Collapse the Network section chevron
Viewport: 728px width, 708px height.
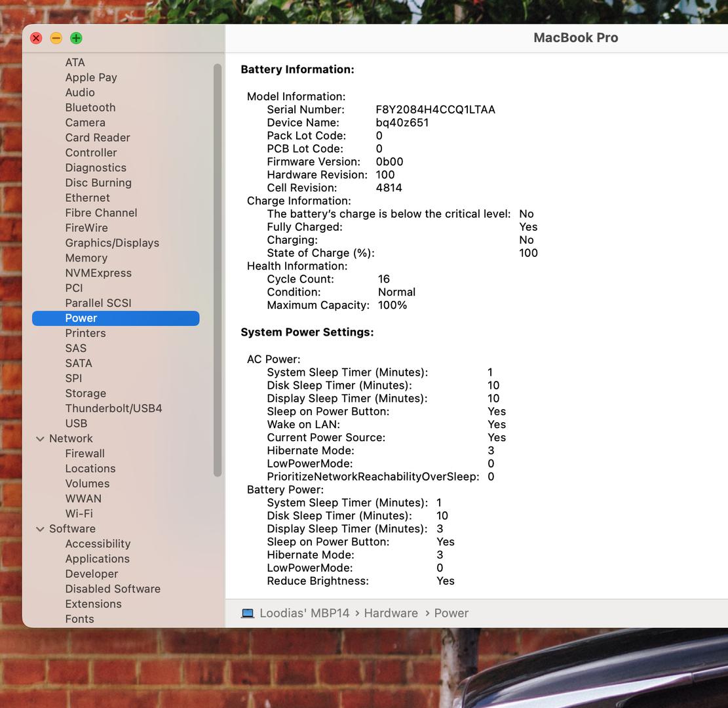(41, 439)
